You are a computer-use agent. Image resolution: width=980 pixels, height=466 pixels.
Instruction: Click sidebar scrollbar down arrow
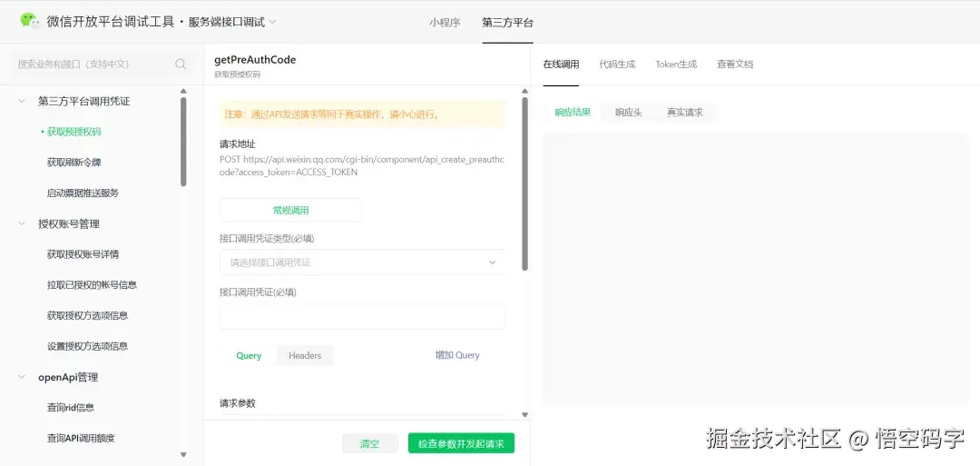183,455
